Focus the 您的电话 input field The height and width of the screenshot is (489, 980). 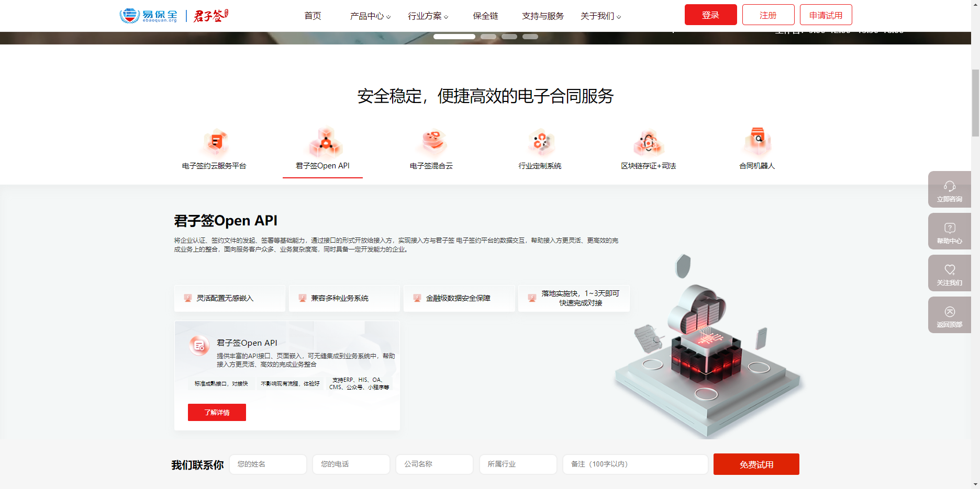351,464
